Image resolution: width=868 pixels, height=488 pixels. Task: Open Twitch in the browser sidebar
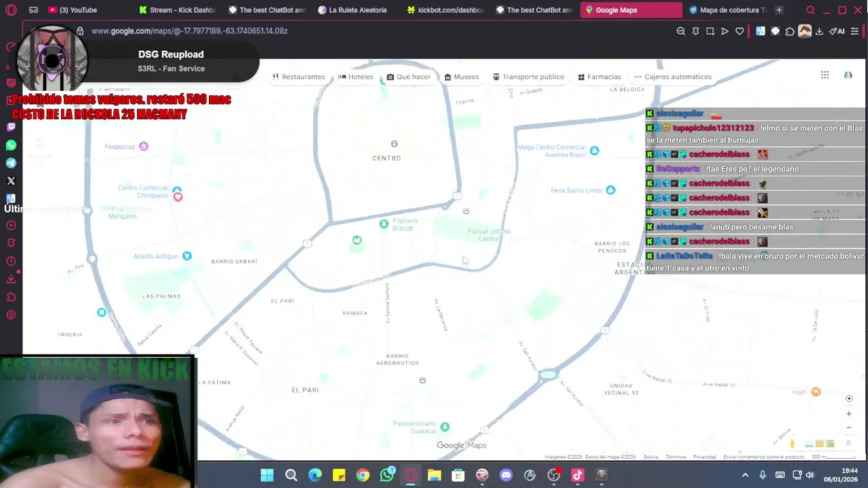coord(11,127)
